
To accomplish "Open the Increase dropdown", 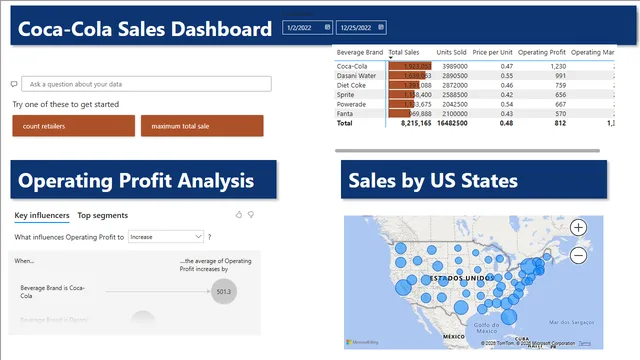I will (x=166, y=237).
